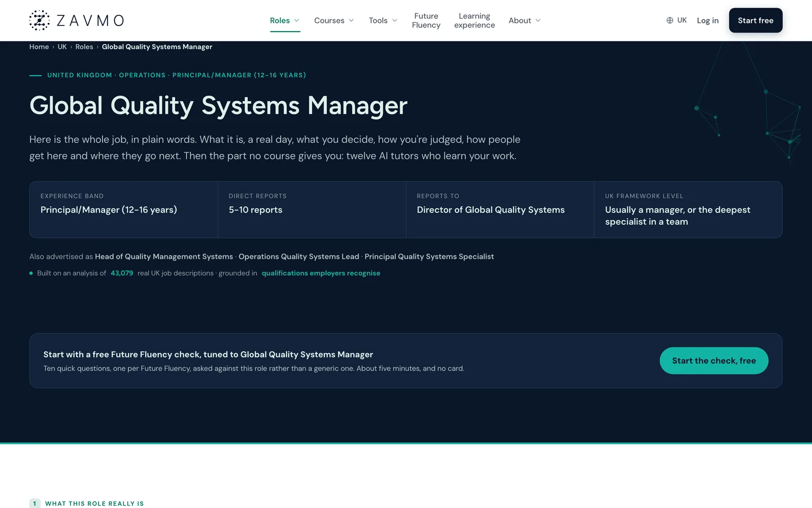The width and height of the screenshot is (812, 508).
Task: Click the Principal/Manager (12–16 years) value
Action: (x=109, y=210)
